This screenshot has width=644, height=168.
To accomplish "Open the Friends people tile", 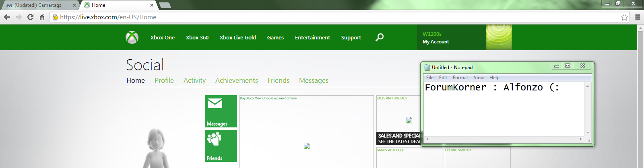I will click(221, 146).
